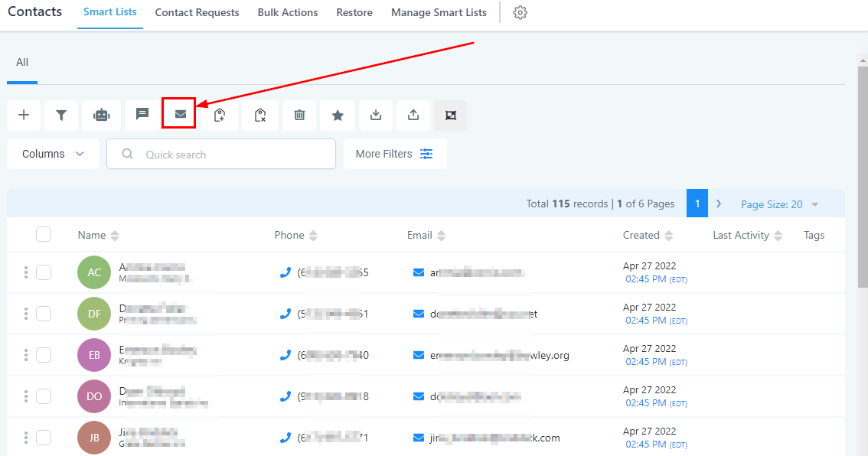The width and height of the screenshot is (868, 456).
Task: Click the robot automation icon
Action: tap(101, 115)
